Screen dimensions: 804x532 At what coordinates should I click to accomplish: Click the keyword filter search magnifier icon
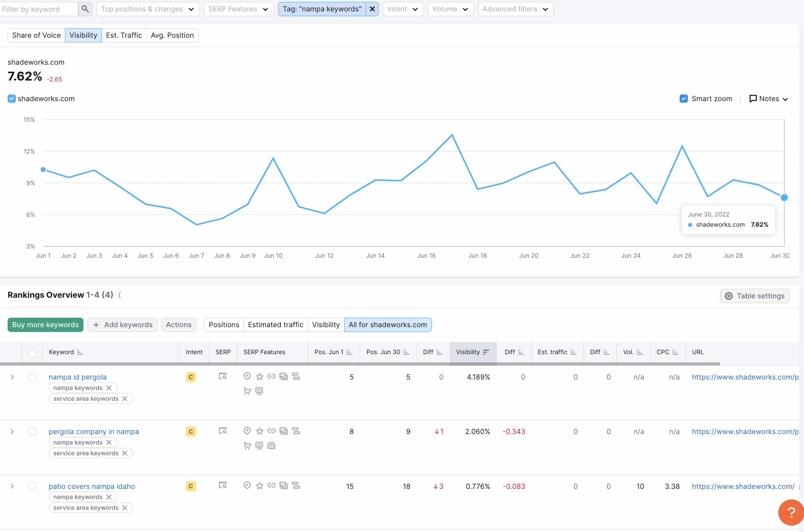click(x=85, y=9)
